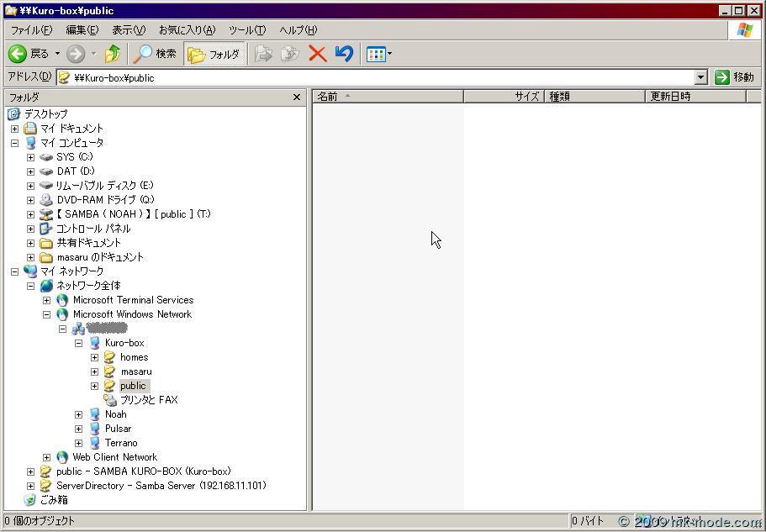Click the 移動 Go button
Screen dimensions: 766x532
pos(734,77)
